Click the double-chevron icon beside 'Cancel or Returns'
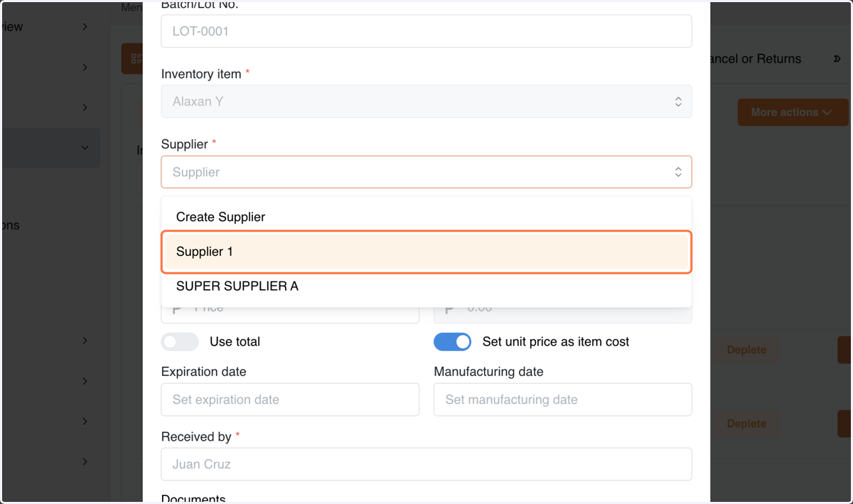The width and height of the screenshot is (853, 504). point(837,59)
